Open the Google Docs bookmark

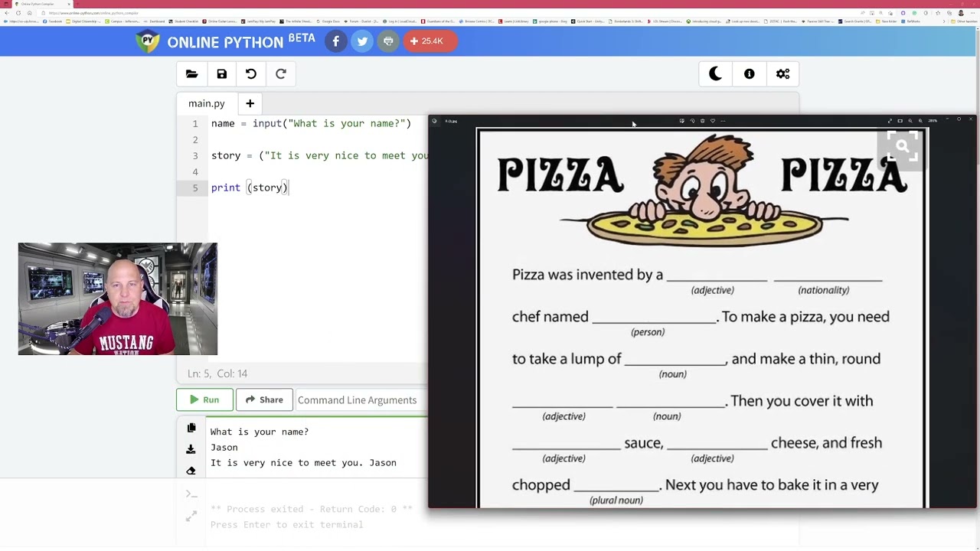328,21
